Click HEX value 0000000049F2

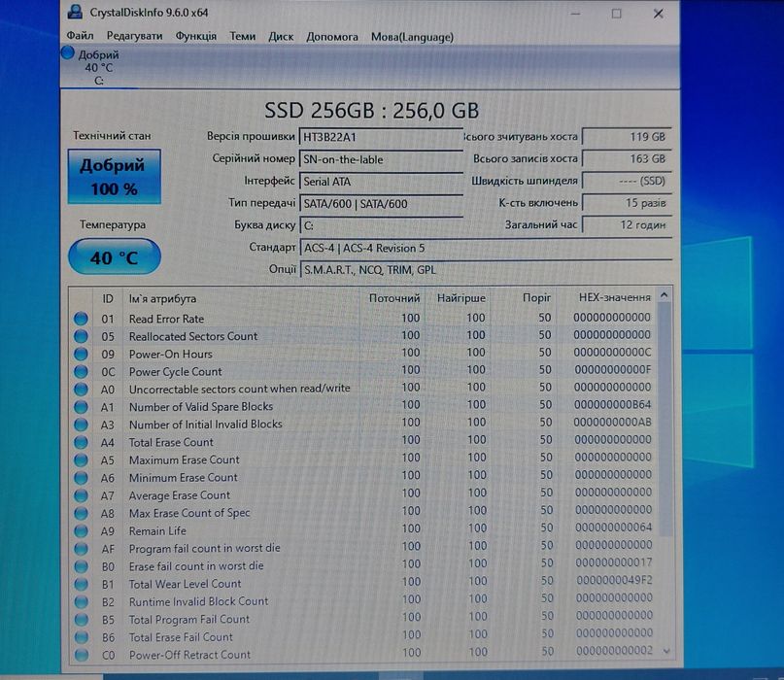pos(614,580)
